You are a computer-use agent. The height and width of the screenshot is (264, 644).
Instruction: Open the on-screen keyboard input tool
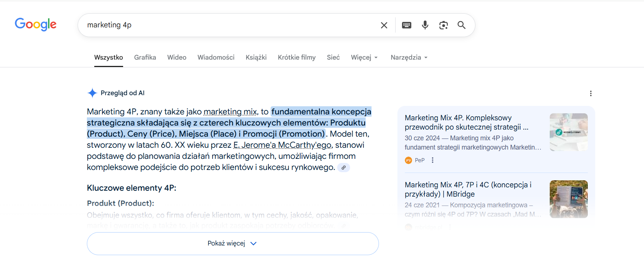tap(407, 25)
